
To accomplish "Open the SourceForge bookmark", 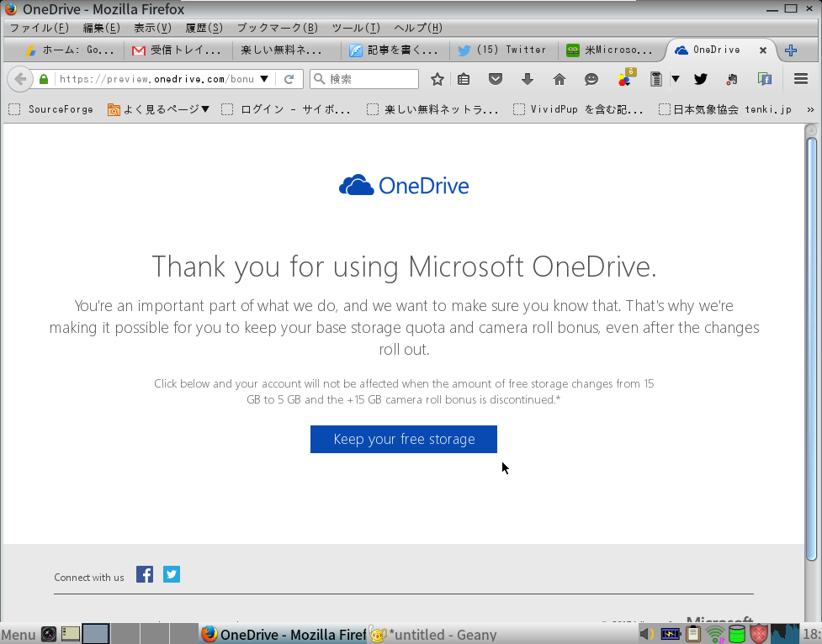I will [51, 109].
